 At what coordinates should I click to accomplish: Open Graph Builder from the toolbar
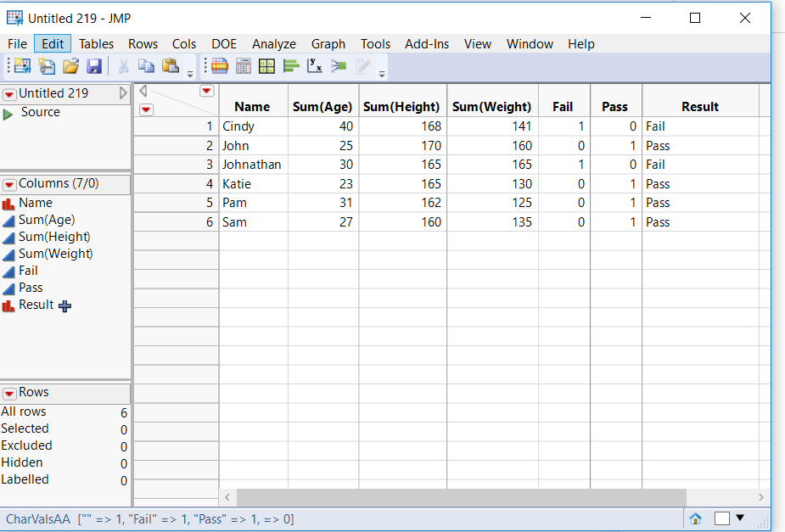pos(266,66)
